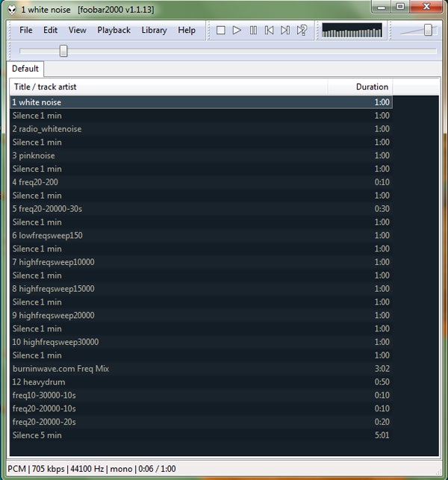Open the Library menu
The width and height of the screenshot is (448, 480).
tap(154, 30)
